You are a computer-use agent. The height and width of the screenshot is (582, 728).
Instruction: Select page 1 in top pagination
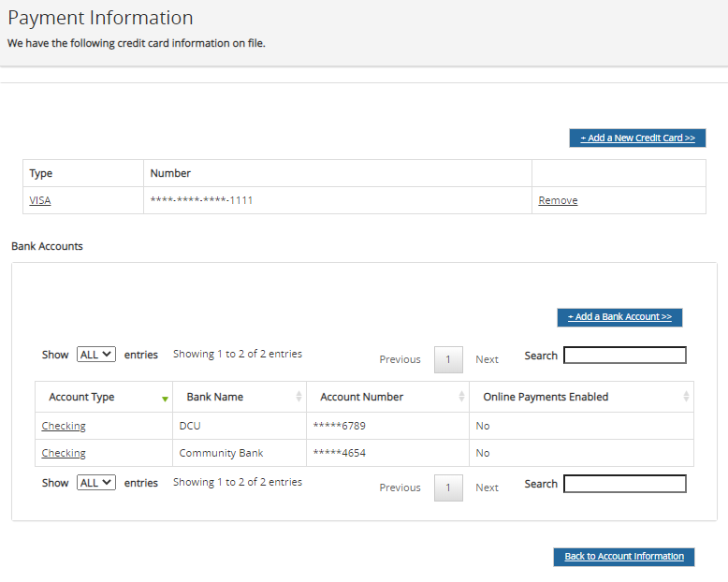[x=448, y=359]
